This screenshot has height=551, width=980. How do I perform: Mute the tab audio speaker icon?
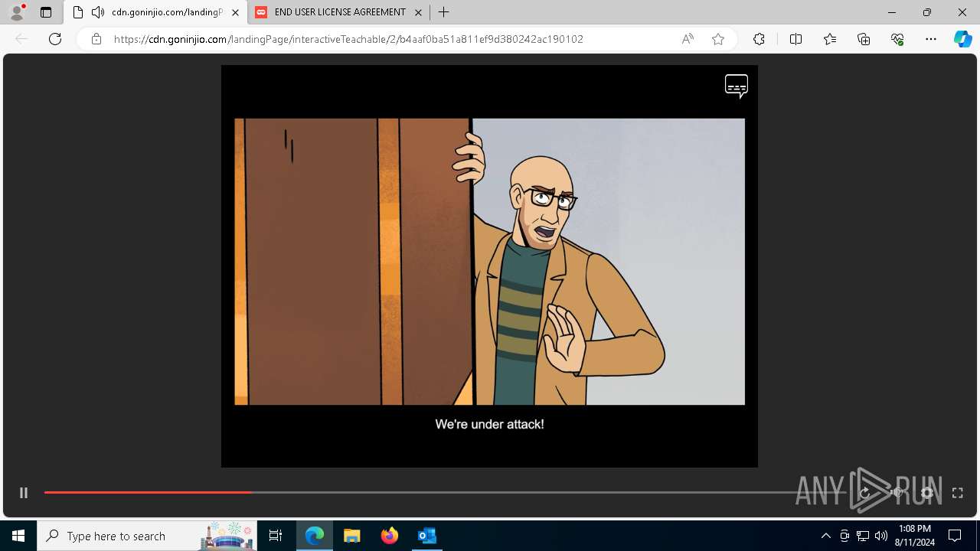(x=97, y=12)
